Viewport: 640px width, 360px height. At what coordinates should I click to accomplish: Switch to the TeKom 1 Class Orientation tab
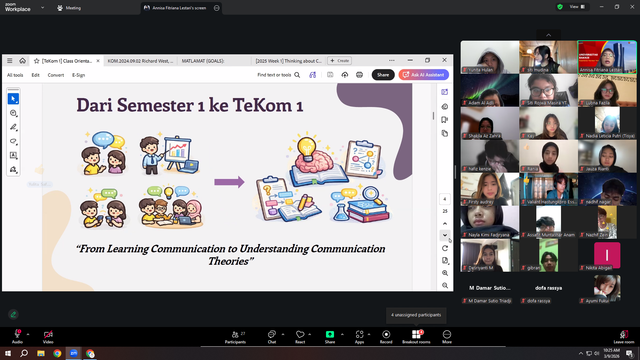(x=67, y=61)
